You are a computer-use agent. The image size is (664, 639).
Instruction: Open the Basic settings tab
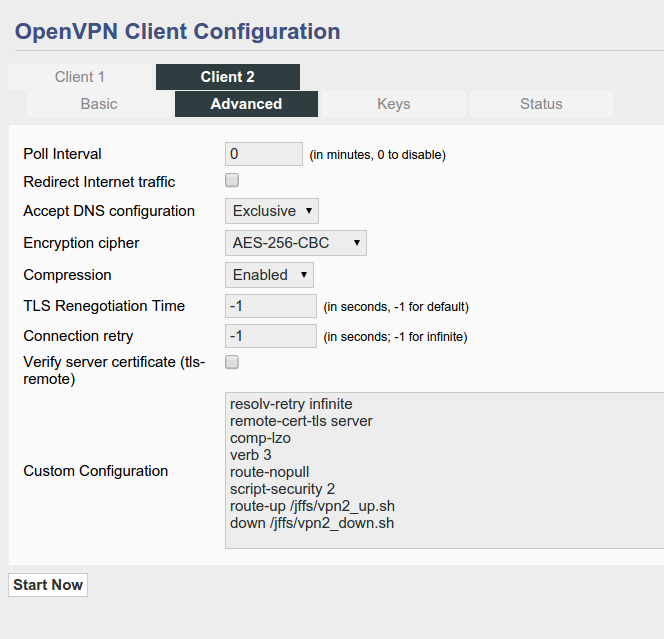99,104
